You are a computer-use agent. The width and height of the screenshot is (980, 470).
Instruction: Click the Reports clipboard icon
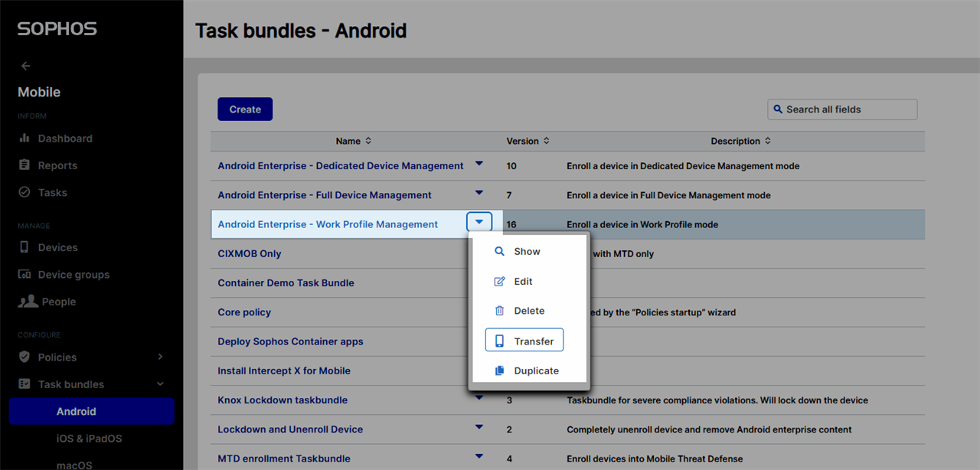pos(24,165)
